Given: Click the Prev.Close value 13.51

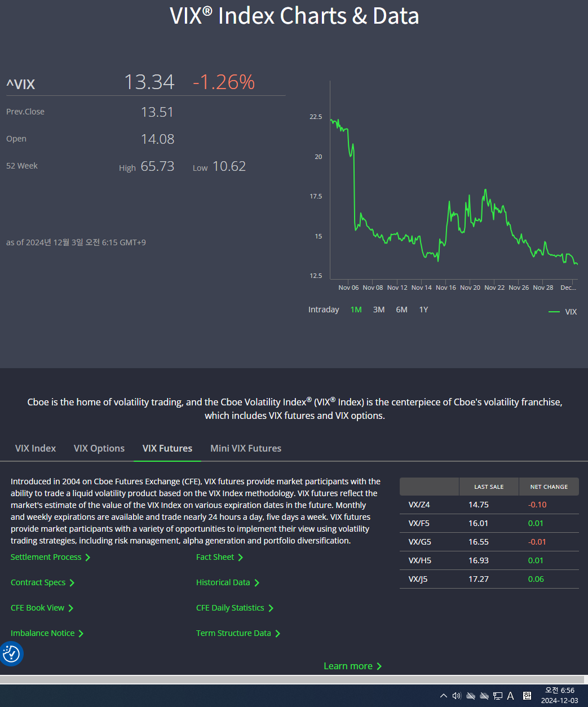Looking at the screenshot, I should click(157, 112).
